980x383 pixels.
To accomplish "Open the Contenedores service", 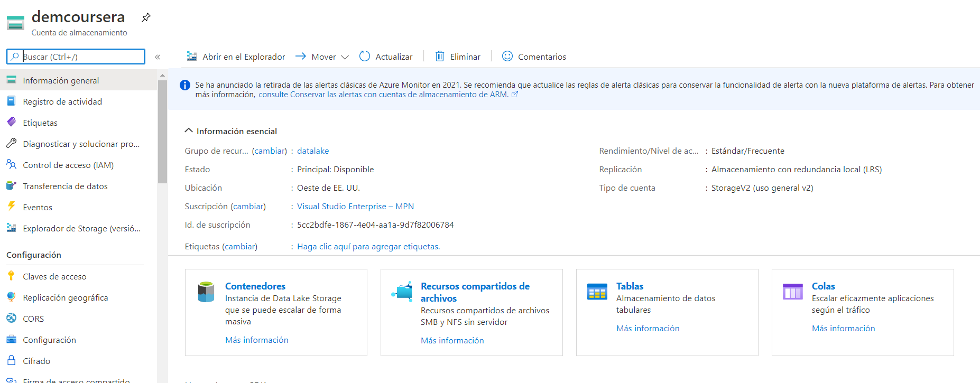I will click(x=255, y=286).
